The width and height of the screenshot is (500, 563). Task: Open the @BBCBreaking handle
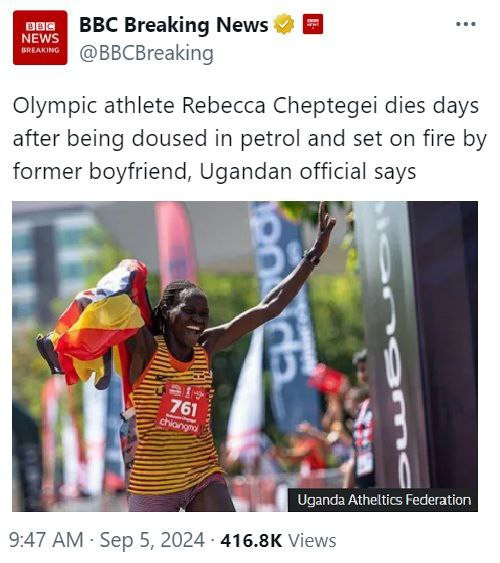point(146,53)
